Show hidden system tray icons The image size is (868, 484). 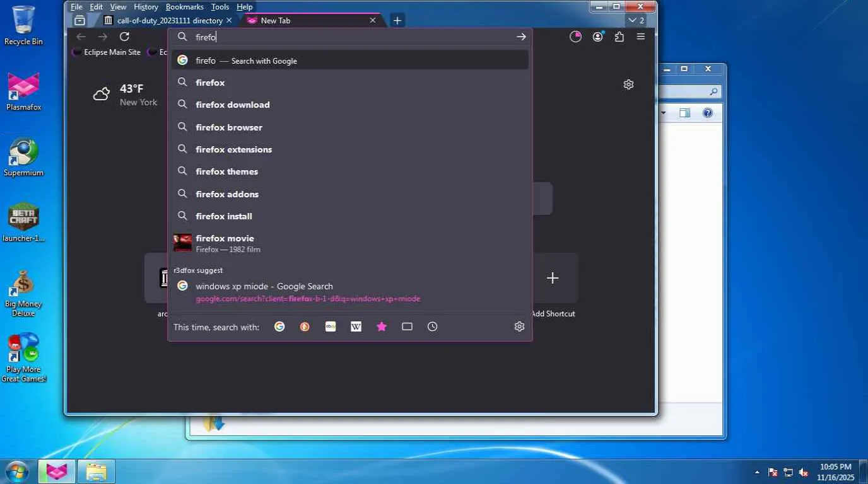pyautogui.click(x=757, y=472)
